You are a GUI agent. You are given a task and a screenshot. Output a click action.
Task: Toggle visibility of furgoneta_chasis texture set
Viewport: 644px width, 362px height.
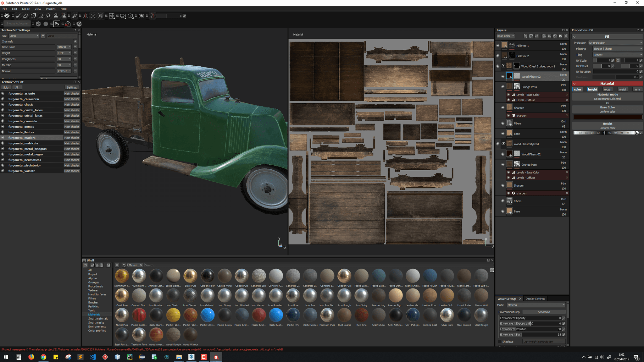pyautogui.click(x=3, y=105)
